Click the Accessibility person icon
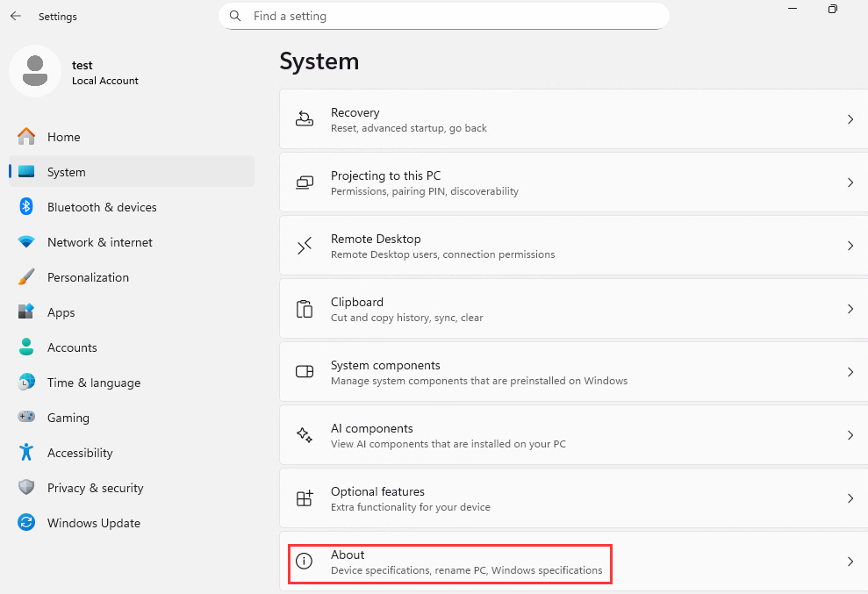 tap(26, 453)
